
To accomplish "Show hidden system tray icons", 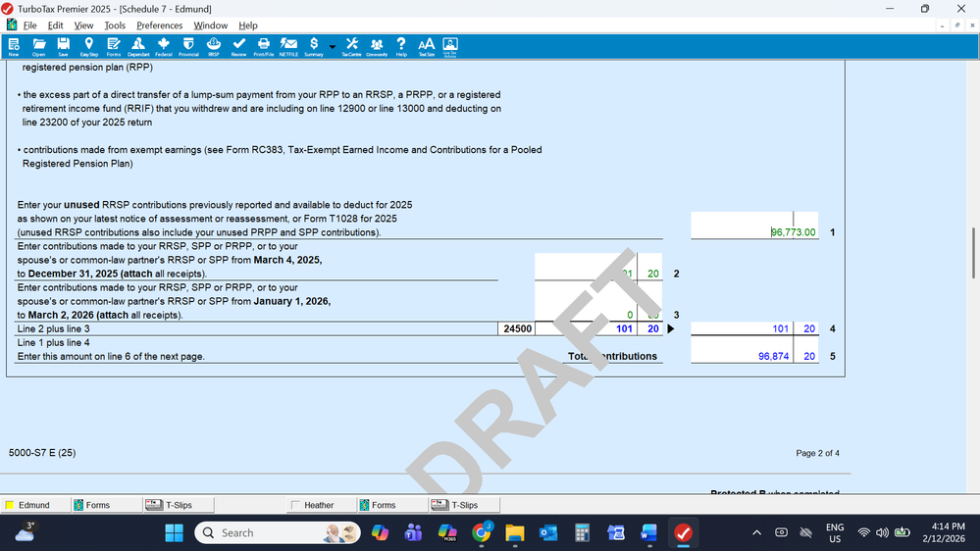I will [757, 533].
